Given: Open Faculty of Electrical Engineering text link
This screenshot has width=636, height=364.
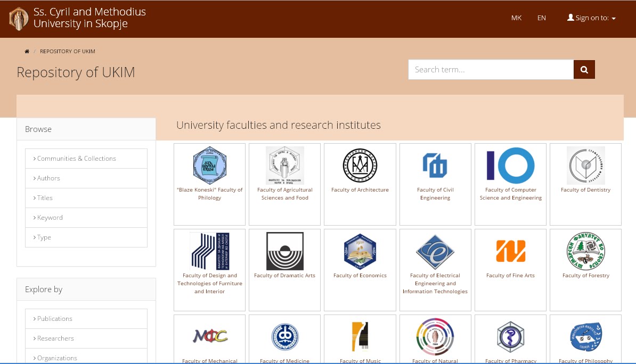Looking at the screenshot, I should 435,283.
